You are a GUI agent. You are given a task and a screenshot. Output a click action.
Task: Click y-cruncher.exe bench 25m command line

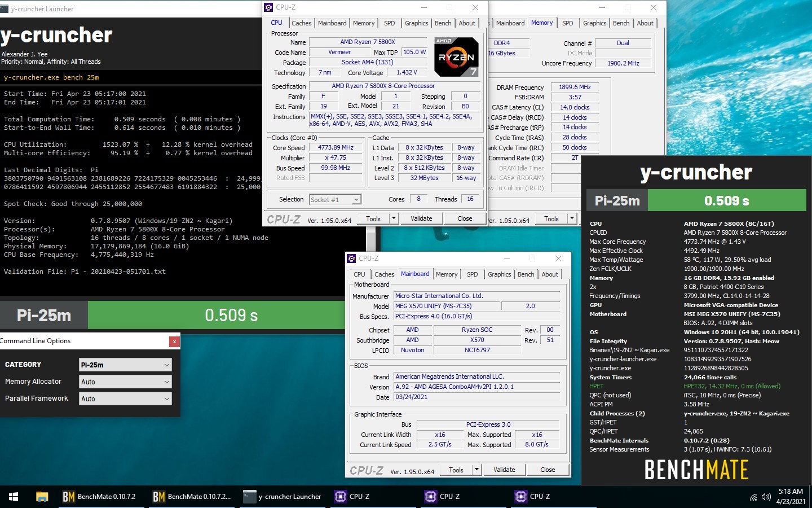[x=51, y=77]
